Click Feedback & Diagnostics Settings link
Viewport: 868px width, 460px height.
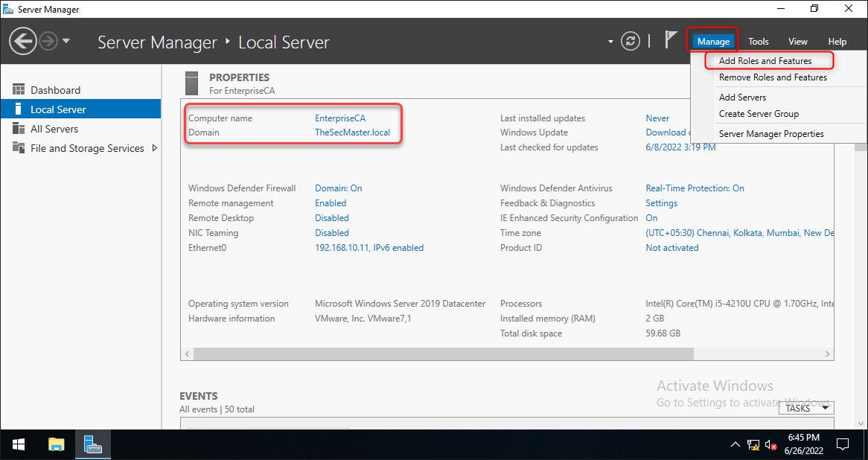(661, 203)
